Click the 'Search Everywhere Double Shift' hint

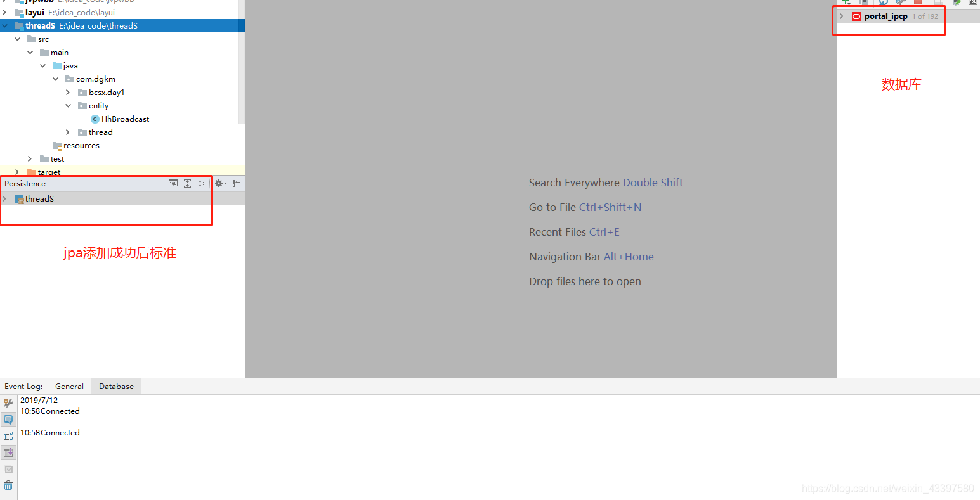pos(606,183)
